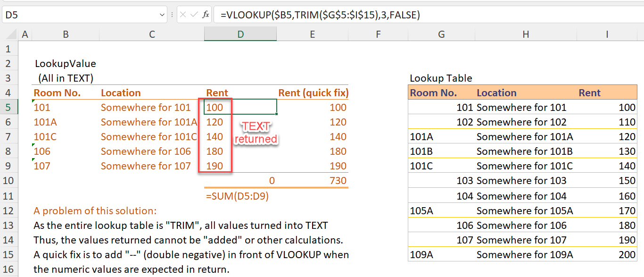Select row 5 header
Viewport: 644px width, 277px height.
click(x=8, y=107)
